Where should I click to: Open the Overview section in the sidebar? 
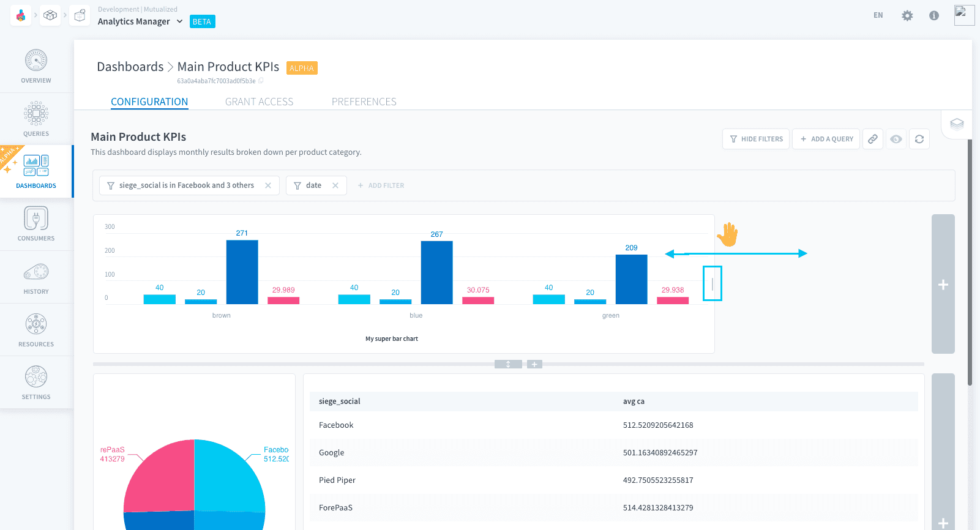point(36,67)
